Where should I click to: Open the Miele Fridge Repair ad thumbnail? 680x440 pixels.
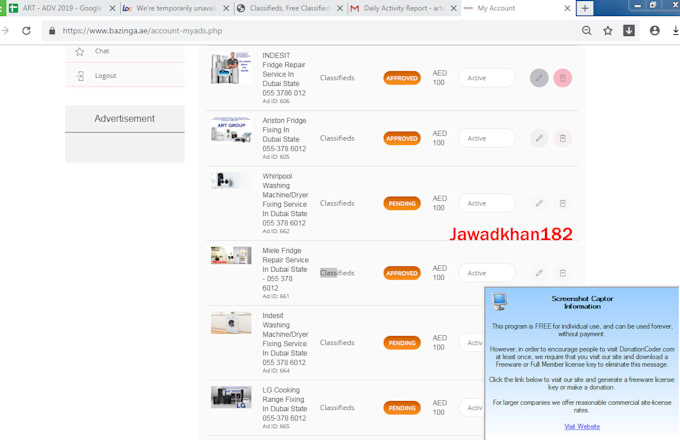(231, 255)
